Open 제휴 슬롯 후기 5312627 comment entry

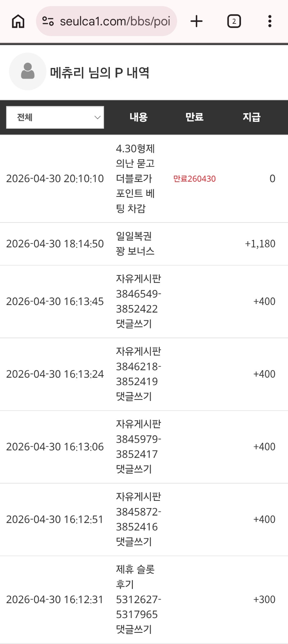pyautogui.click(x=138, y=599)
